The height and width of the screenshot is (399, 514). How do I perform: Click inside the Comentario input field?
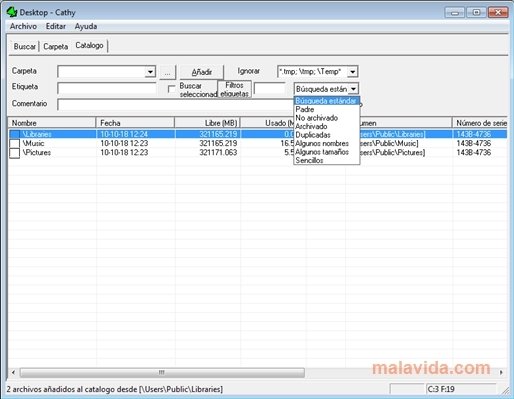pyautogui.click(x=175, y=104)
